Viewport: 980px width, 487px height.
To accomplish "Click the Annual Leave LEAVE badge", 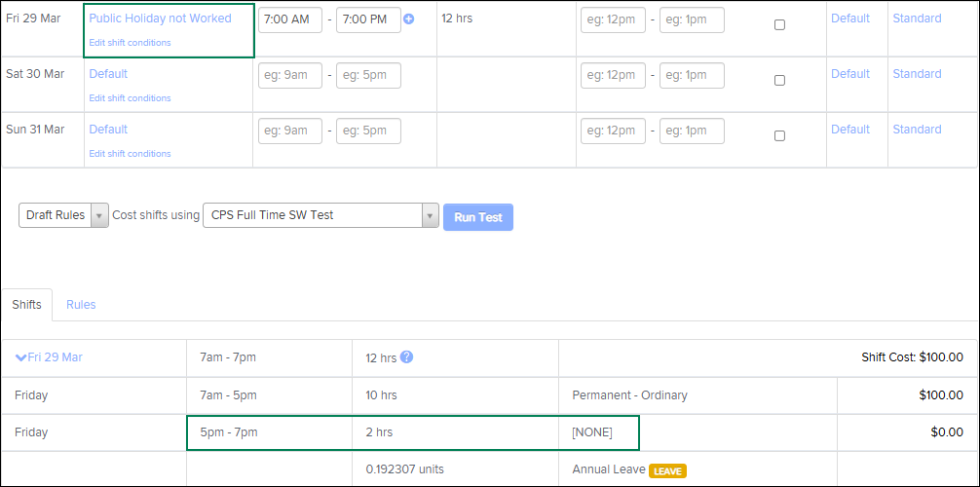I will point(667,470).
